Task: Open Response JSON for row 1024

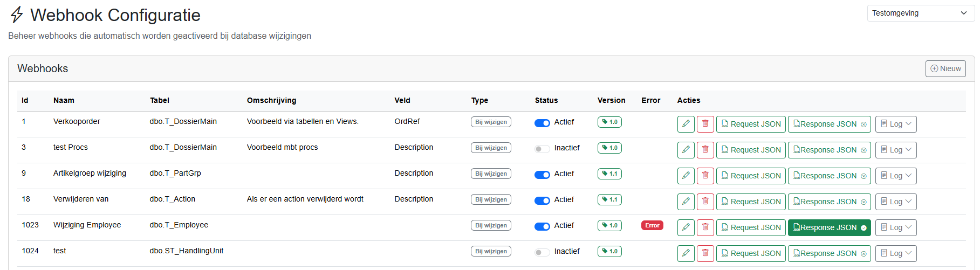Action: 830,253
